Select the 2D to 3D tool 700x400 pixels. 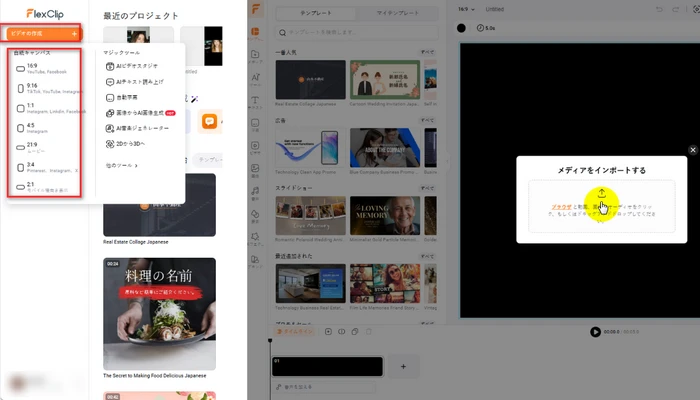pyautogui.click(x=134, y=144)
